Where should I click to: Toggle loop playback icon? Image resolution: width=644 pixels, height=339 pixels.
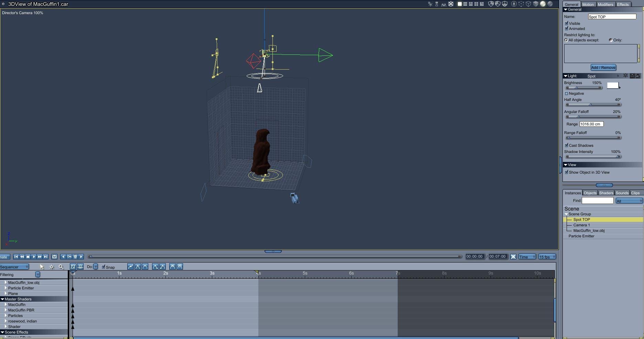tap(54, 257)
